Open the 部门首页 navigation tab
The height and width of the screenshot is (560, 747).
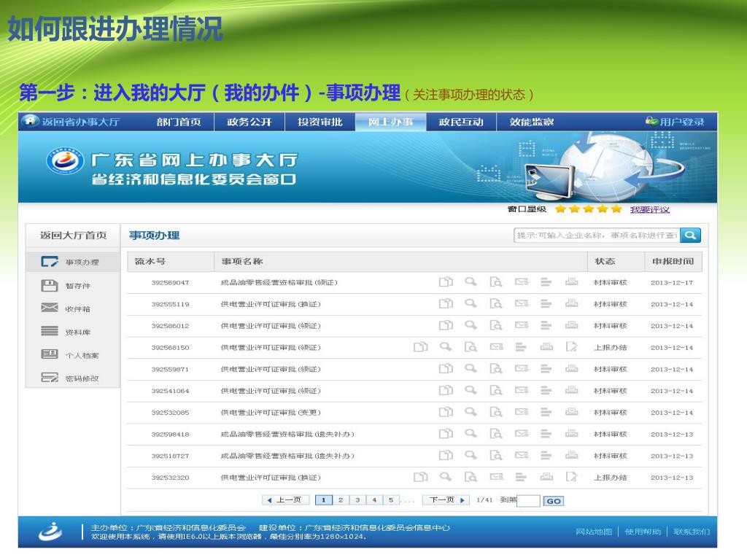[179, 122]
